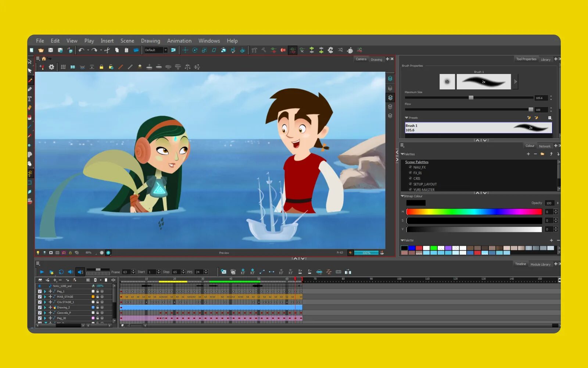The width and height of the screenshot is (588, 368).
Task: Select the Hand tool in left toolbar
Action: [x=30, y=164]
